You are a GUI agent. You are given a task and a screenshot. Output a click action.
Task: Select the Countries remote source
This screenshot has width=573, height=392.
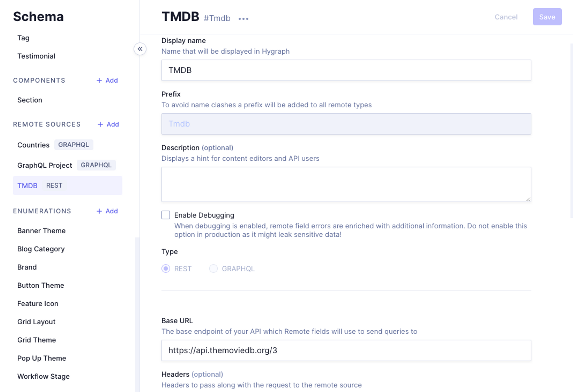tap(33, 145)
